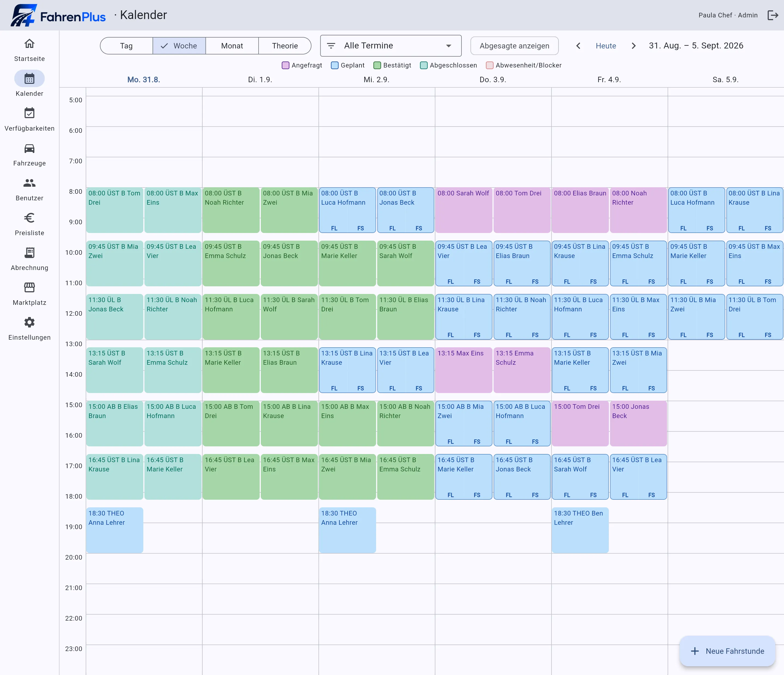Switch to Theorie view

tap(285, 46)
